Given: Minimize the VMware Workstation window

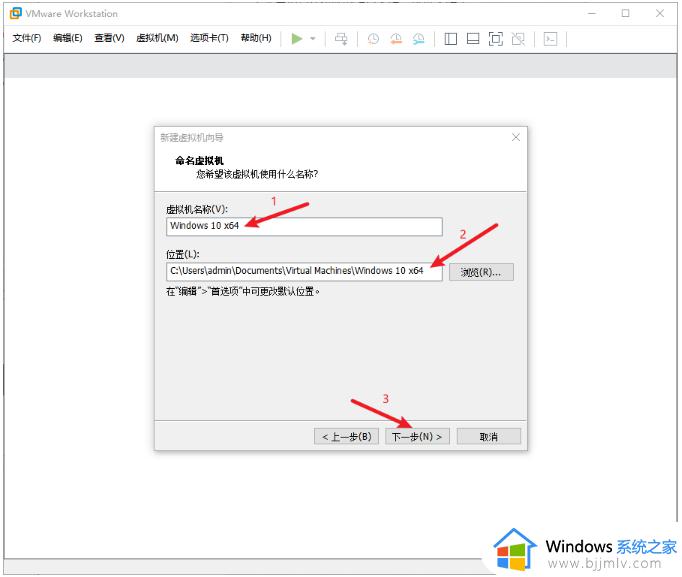Looking at the screenshot, I should click(x=592, y=13).
